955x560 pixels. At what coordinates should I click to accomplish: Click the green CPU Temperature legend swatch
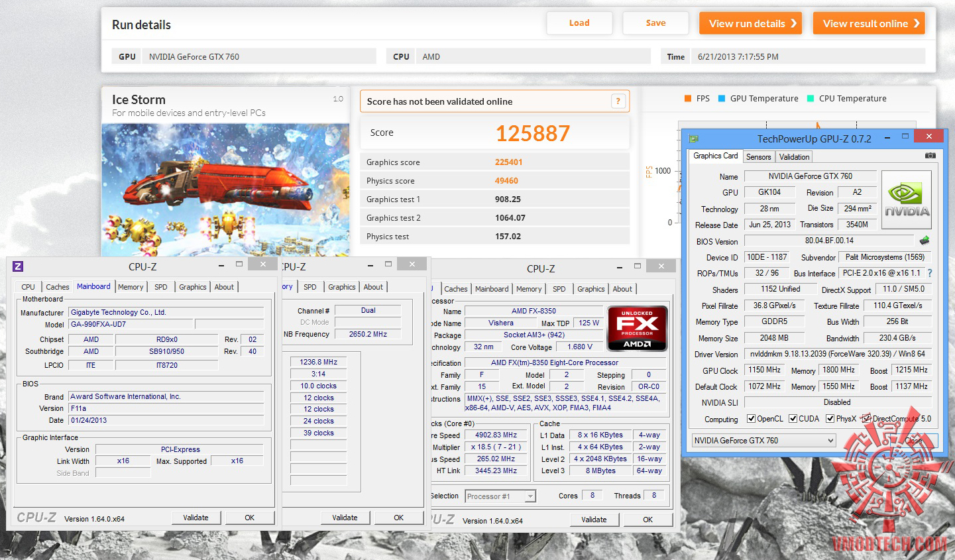(x=811, y=98)
